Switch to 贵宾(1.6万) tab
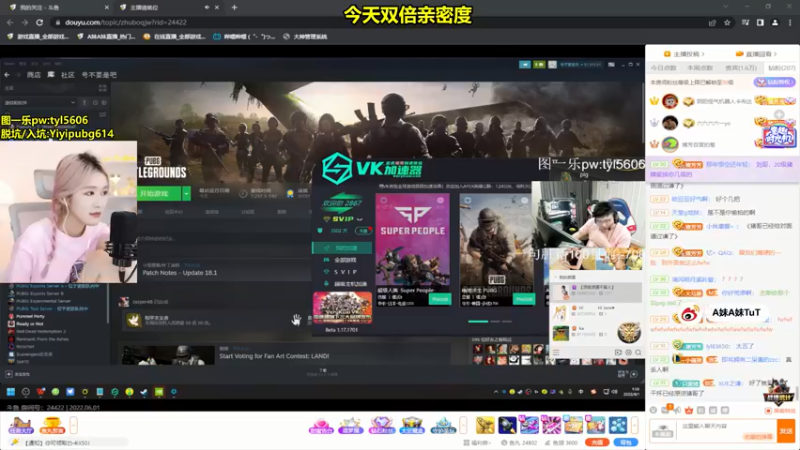Image resolution: width=800 pixels, height=450 pixels. [741, 68]
